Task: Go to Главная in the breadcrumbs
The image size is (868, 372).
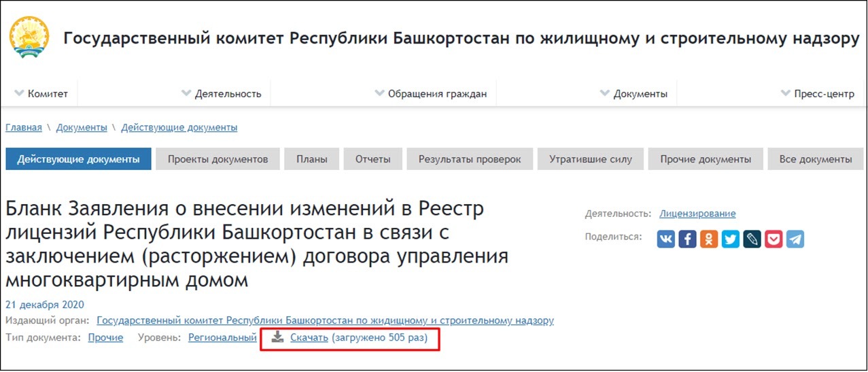Action: 24,127
